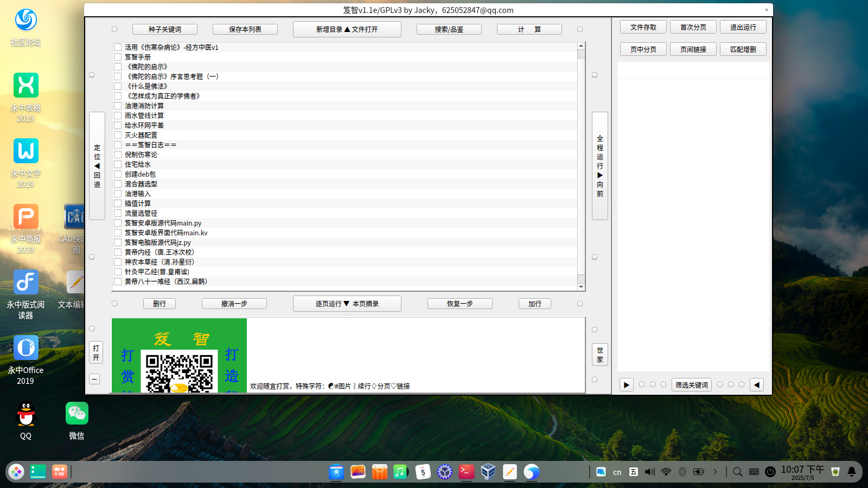
Task: Click 页中分页 button
Action: (643, 49)
